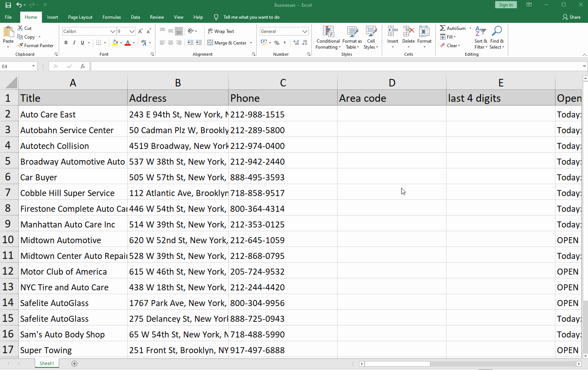The image size is (588, 370).
Task: Toggle Center horizontal alignment
Action: click(171, 43)
